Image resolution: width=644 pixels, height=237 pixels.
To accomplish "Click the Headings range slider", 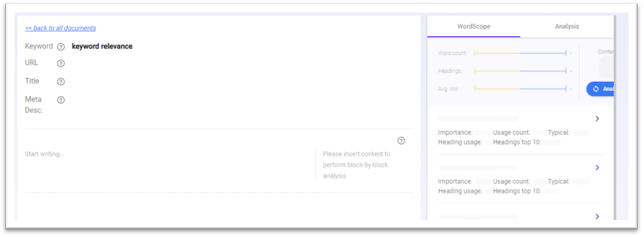I will click(520, 71).
